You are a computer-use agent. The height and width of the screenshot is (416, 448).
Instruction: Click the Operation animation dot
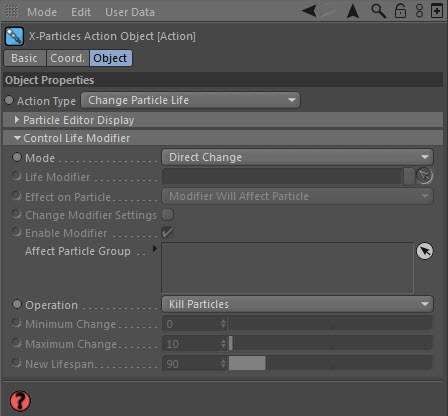(x=17, y=304)
